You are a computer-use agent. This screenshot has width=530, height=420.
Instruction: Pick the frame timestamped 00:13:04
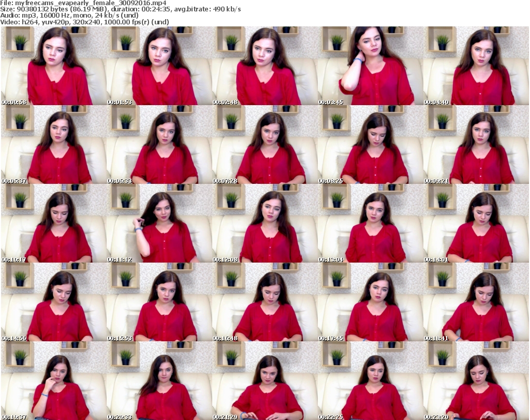click(371, 223)
